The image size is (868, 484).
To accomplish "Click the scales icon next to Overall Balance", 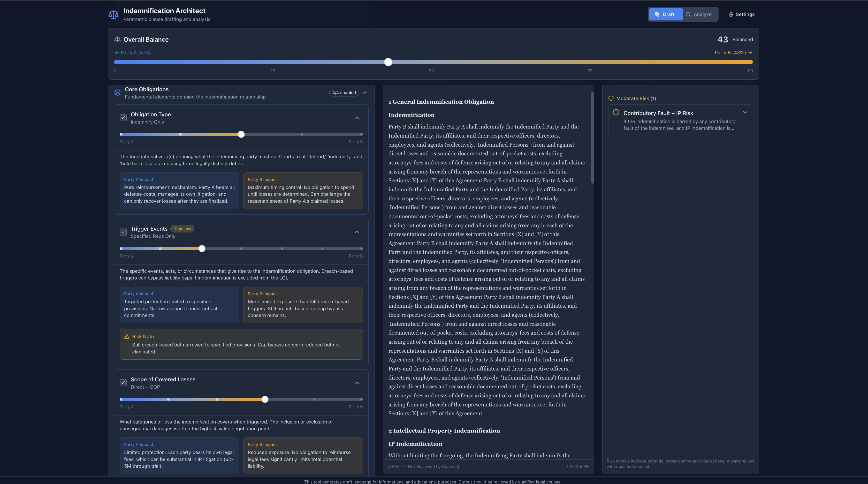I will [117, 40].
